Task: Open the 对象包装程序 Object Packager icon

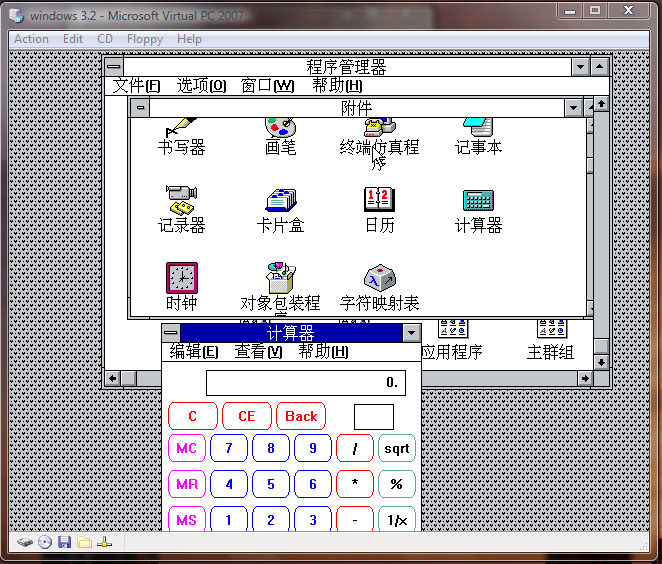Action: (x=281, y=278)
